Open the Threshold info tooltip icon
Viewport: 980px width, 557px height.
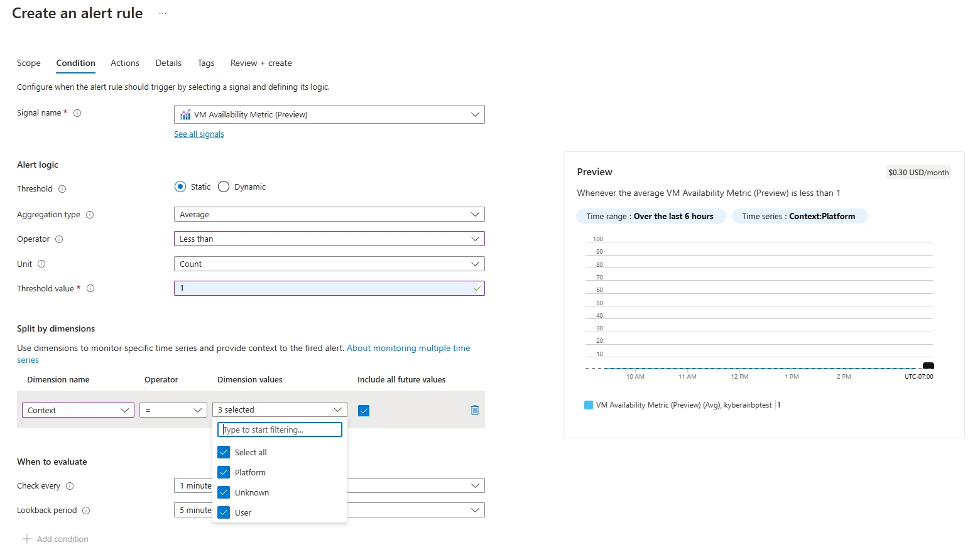[62, 188]
